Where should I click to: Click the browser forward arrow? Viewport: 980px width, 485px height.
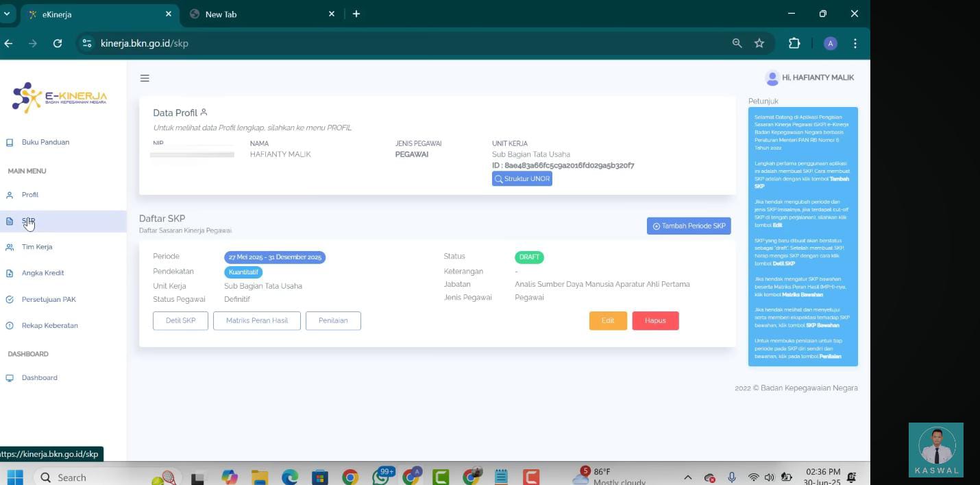pyautogui.click(x=33, y=43)
